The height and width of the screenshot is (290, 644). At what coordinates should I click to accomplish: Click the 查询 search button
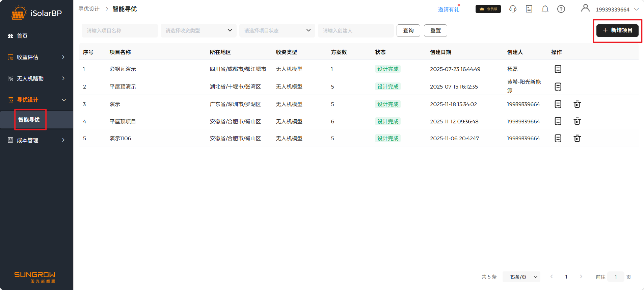408,30
